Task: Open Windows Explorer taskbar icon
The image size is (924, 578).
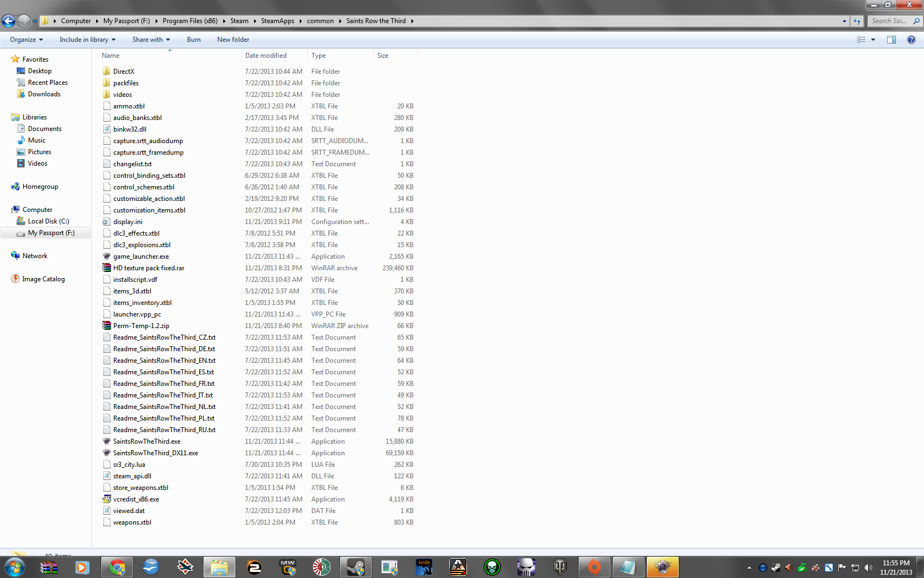Action: (x=219, y=567)
